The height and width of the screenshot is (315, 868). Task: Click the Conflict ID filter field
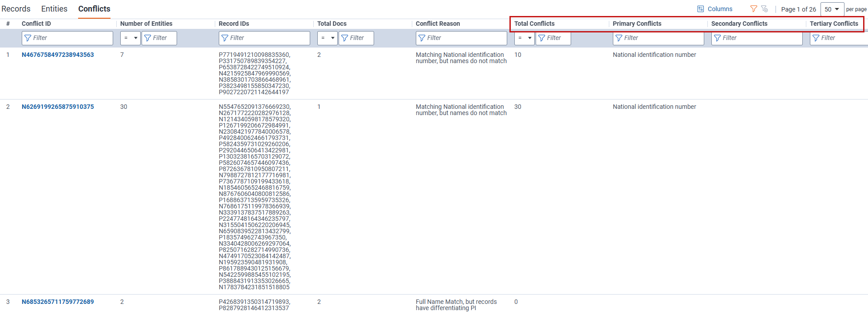click(x=67, y=38)
